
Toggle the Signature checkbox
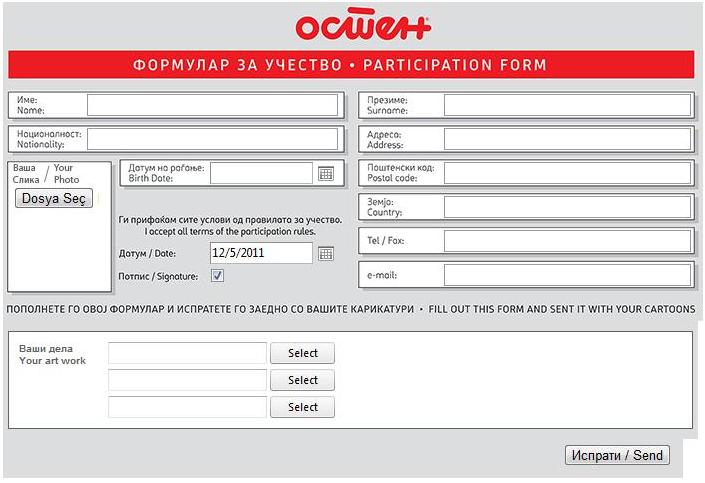tap(217, 276)
